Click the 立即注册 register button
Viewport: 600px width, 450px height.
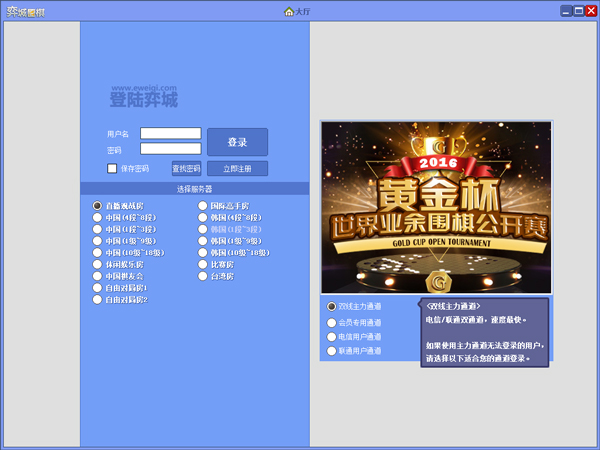coord(237,168)
